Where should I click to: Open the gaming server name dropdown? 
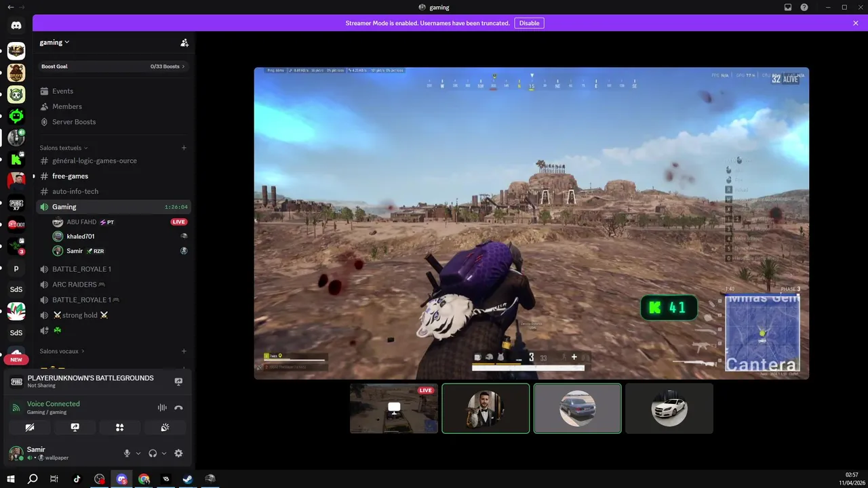pyautogui.click(x=54, y=42)
